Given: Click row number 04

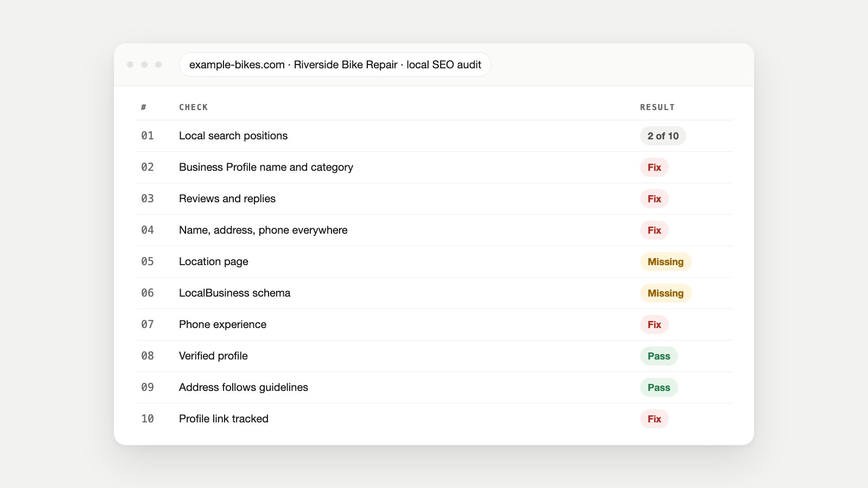Looking at the screenshot, I should pyautogui.click(x=148, y=230).
